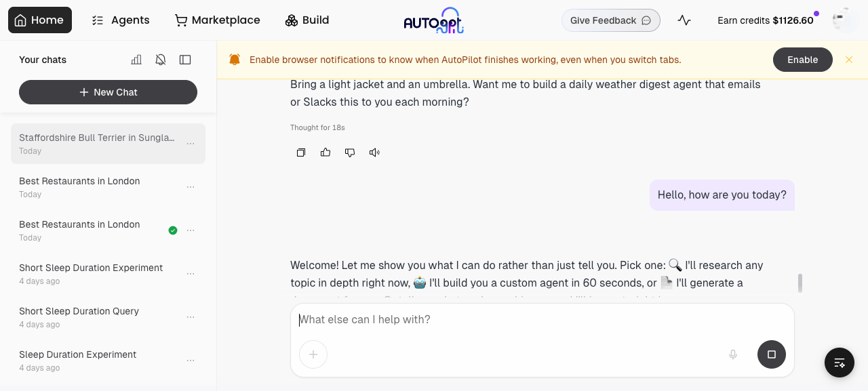
Task: Click the chat scrollbar thumb
Action: 800,283
